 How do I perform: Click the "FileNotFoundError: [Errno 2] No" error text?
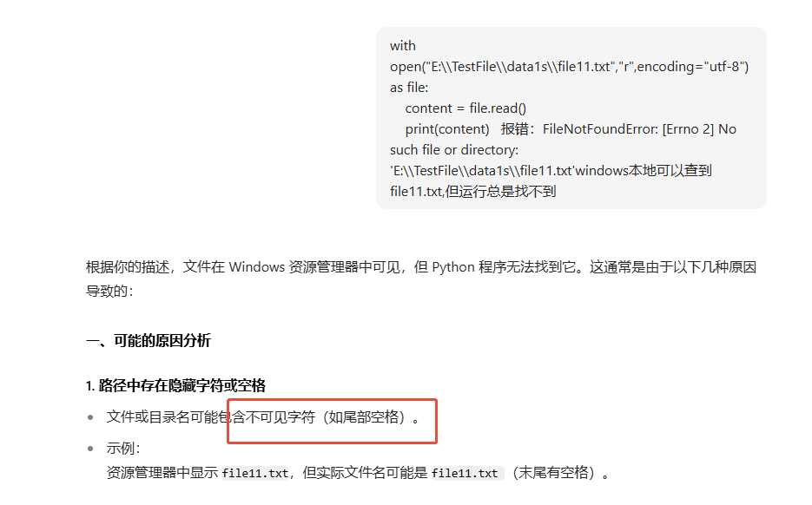coord(639,129)
